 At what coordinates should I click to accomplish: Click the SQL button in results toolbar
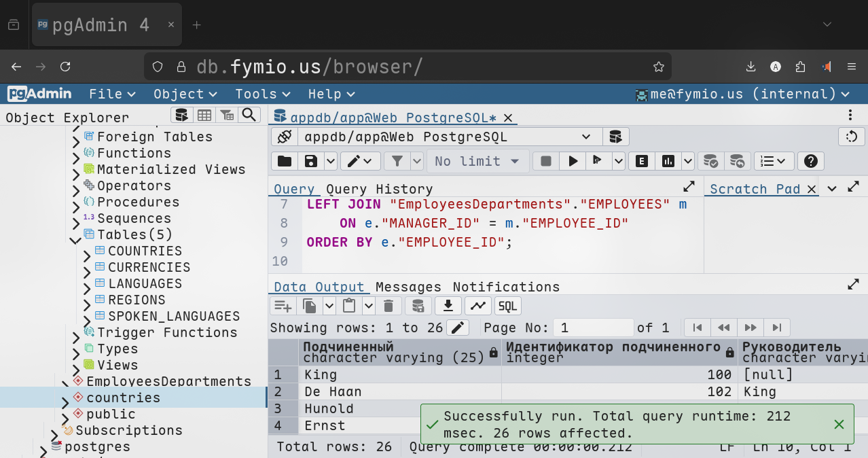508,306
